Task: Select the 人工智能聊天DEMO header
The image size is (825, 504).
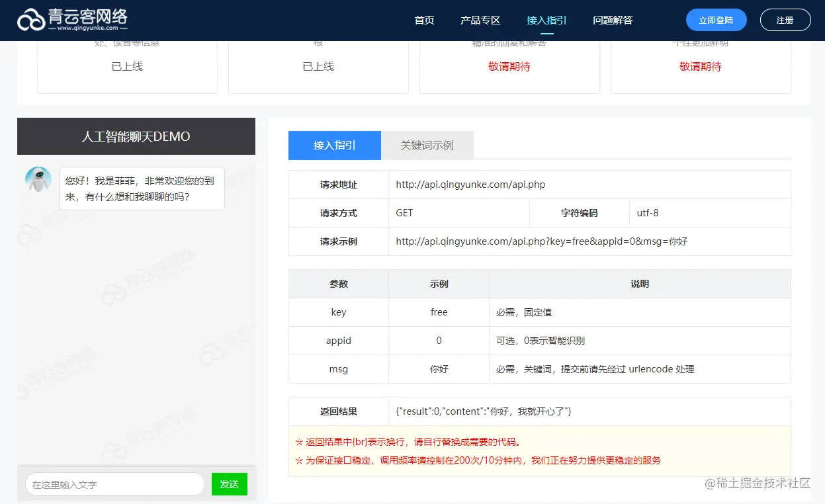Action: [136, 136]
